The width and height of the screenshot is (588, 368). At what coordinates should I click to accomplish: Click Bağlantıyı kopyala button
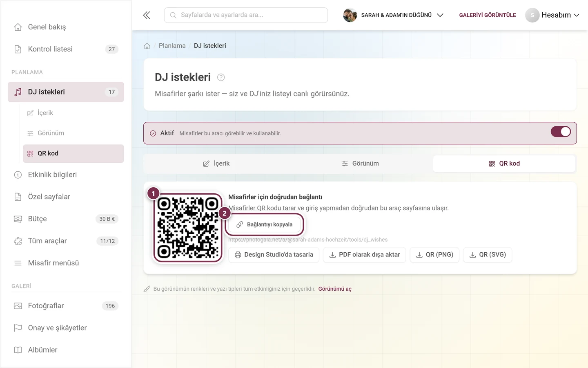[265, 224]
